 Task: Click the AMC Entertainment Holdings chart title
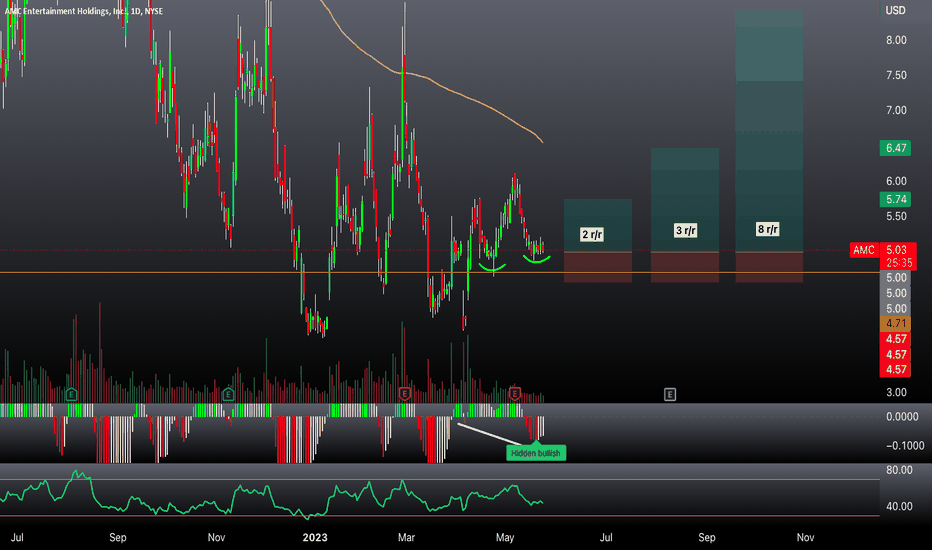pyautogui.click(x=84, y=11)
